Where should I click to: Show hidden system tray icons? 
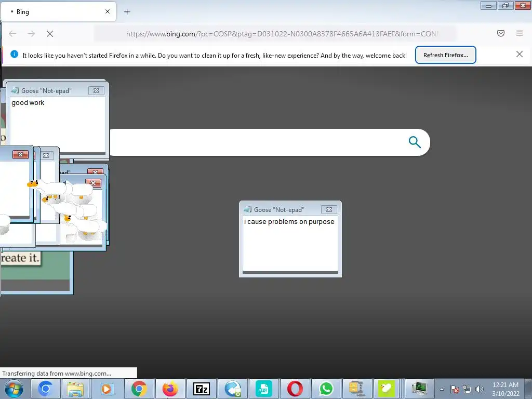point(442,390)
